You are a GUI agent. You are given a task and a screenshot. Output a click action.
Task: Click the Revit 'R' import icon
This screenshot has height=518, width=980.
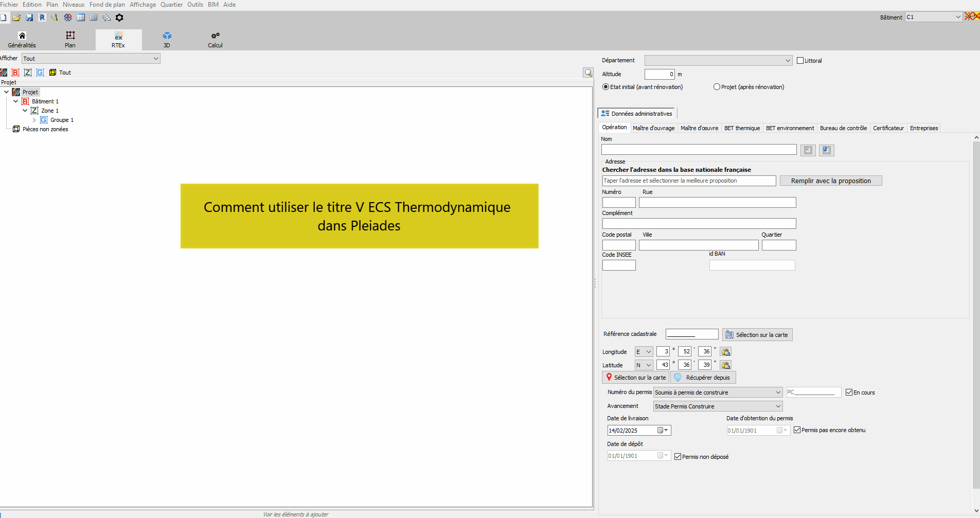coord(42,17)
